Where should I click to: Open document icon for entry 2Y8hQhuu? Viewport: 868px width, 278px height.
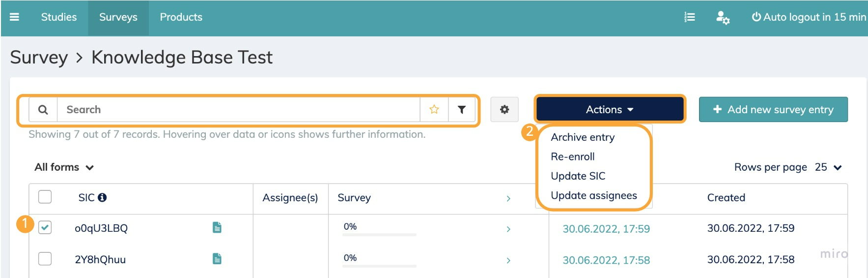[217, 259]
